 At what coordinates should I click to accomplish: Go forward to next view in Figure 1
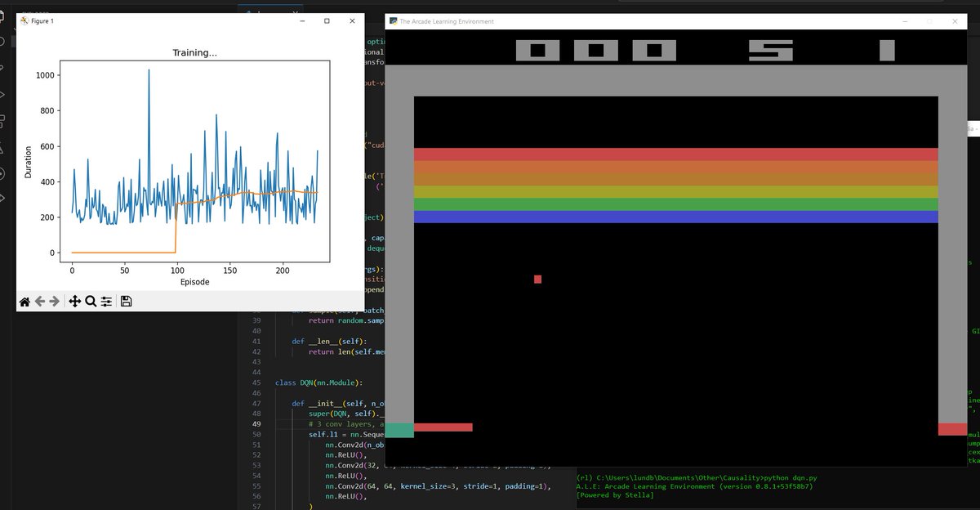tap(55, 302)
